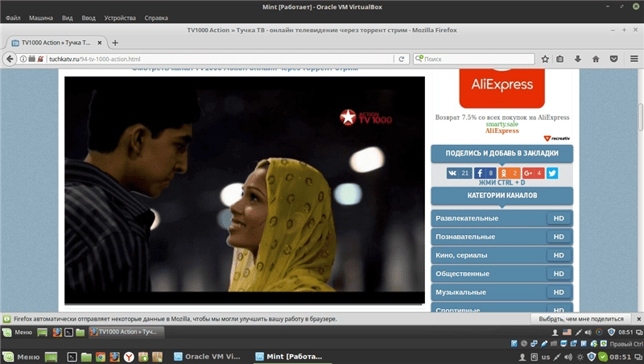Select the TV1000 Action browser tab
The image size is (644, 364).
coord(56,43)
